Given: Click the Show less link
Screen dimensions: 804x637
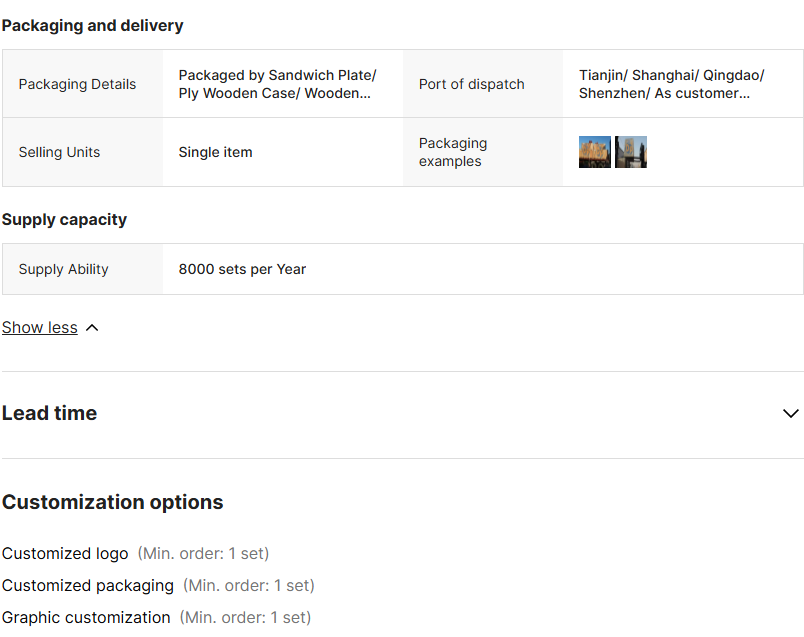Looking at the screenshot, I should 40,328.
